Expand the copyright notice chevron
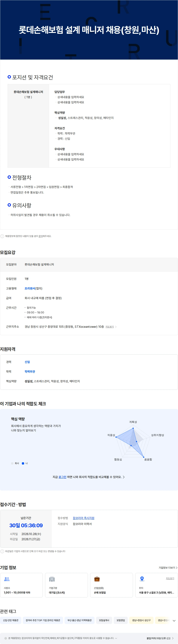 (x=116, y=638)
